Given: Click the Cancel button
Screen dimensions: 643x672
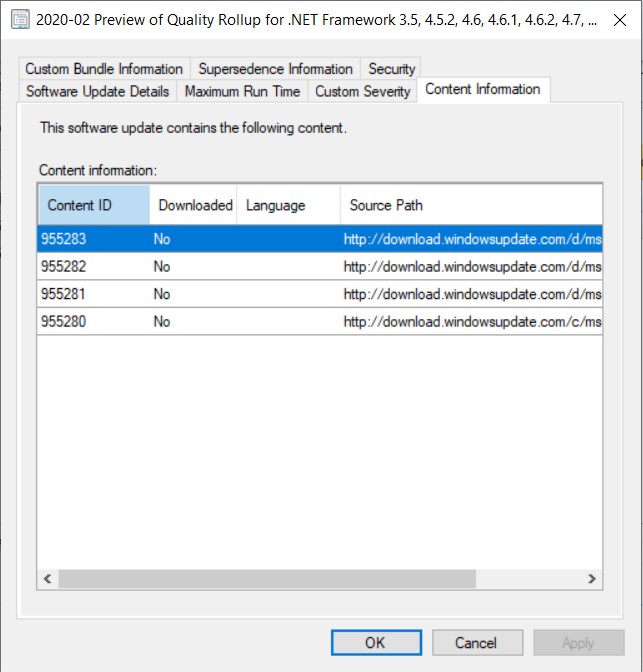Looking at the screenshot, I should tap(475, 643).
